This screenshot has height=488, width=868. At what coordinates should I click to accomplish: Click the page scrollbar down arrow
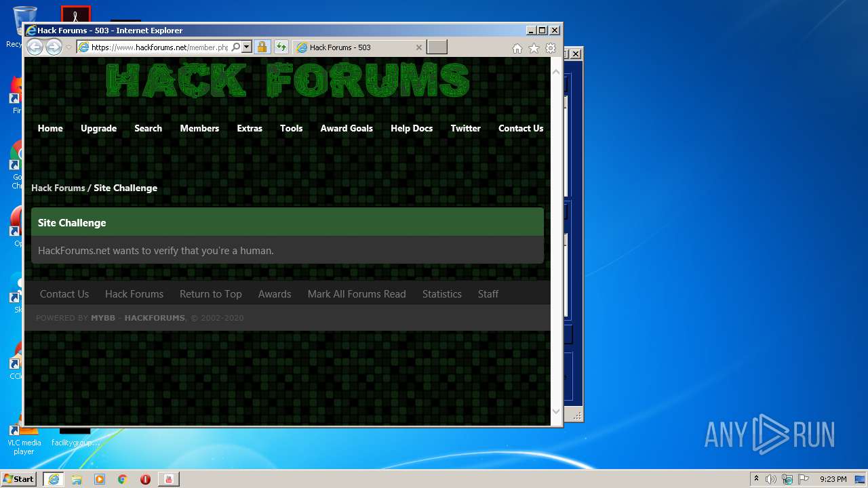[x=556, y=411]
